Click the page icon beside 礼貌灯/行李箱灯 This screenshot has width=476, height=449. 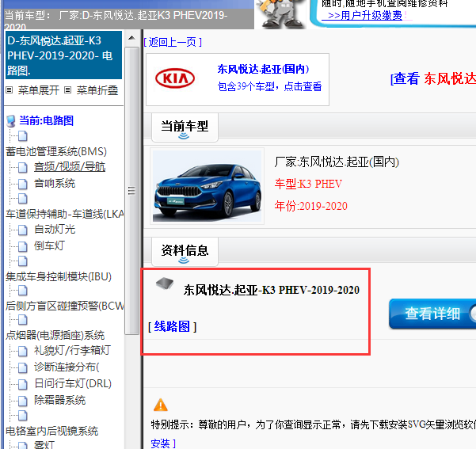tap(23, 351)
